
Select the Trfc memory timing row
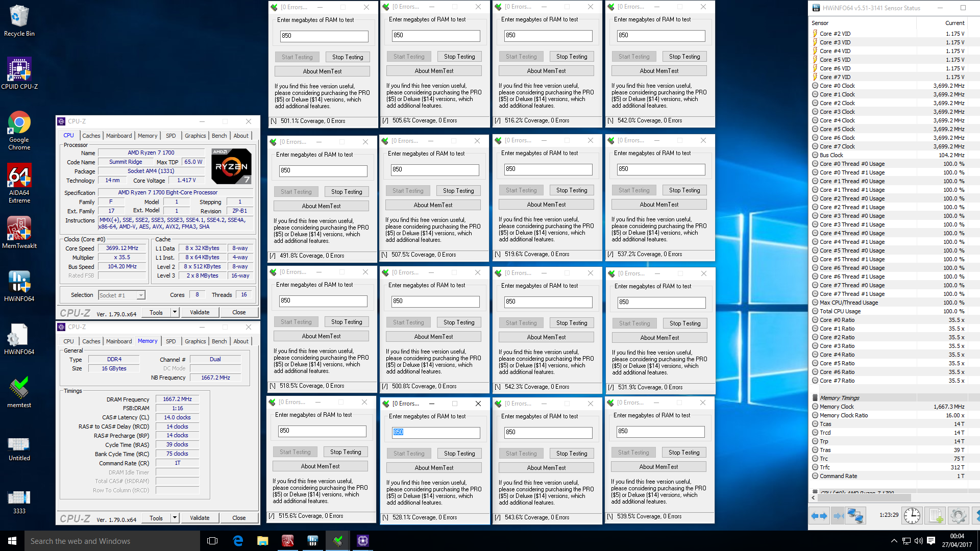pos(888,467)
